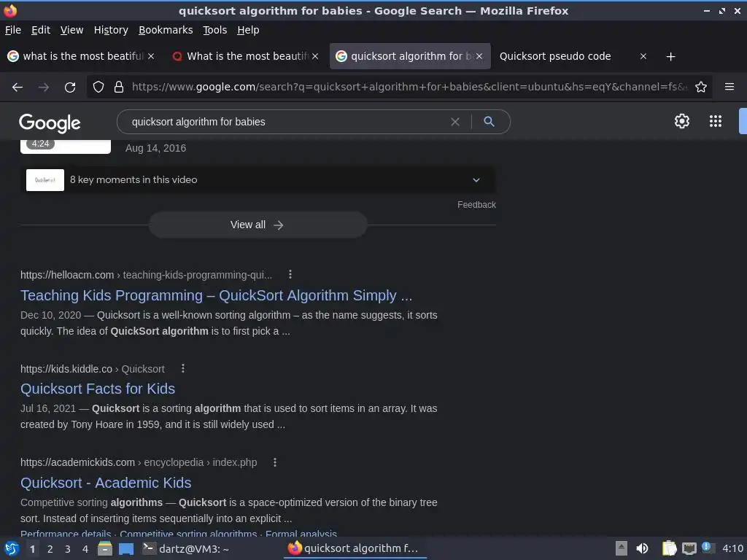Viewport: 747px width, 560px height.
Task: Click the Feedback link
Action: pyautogui.click(x=476, y=205)
